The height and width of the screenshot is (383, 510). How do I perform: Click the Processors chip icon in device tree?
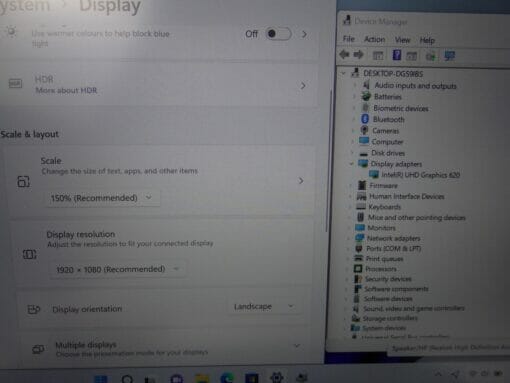pyautogui.click(x=358, y=269)
